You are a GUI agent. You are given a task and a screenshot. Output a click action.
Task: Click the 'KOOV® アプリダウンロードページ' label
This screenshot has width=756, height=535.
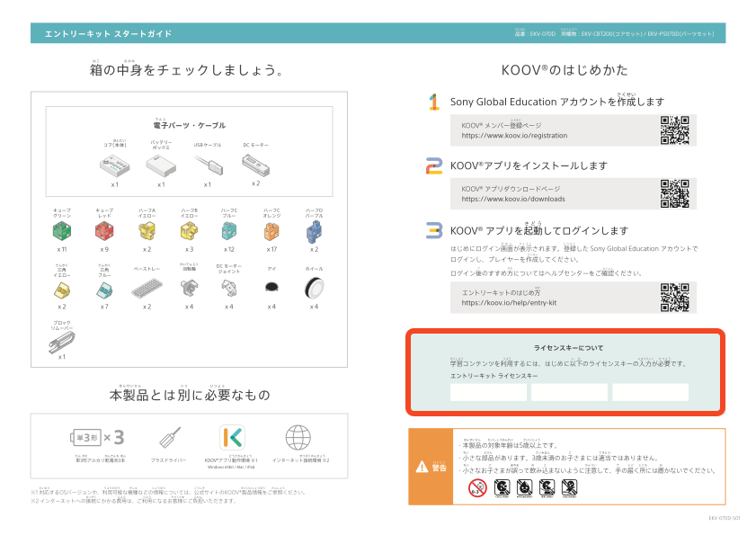(511, 189)
